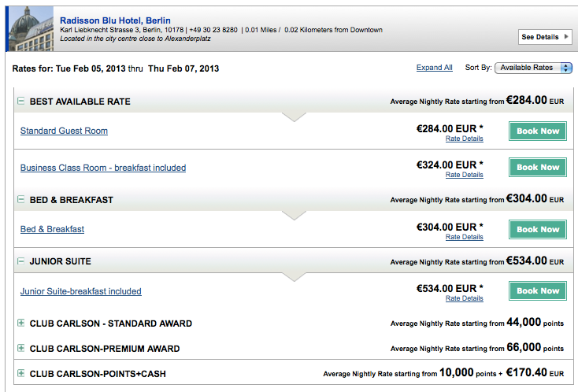Expand Club Carlson Premium Award section
The width and height of the screenshot is (578, 392).
pyautogui.click(x=20, y=349)
